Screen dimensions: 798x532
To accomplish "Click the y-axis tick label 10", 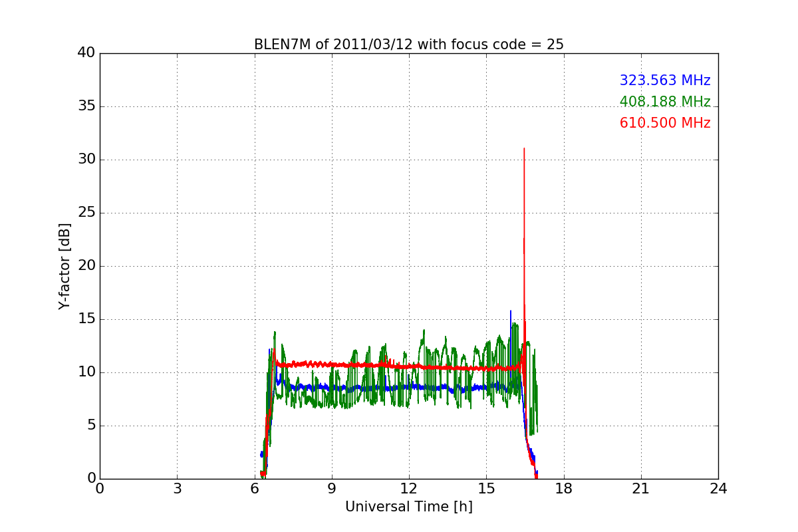I will [x=87, y=372].
